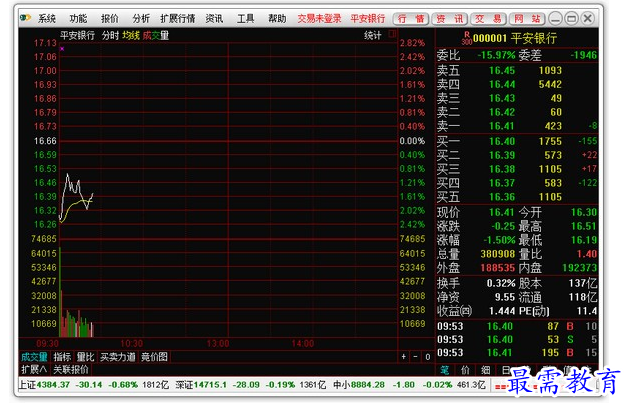This screenshot has height=413, width=629.
Task: Click the 统计 label above chart
Action: click(372, 35)
